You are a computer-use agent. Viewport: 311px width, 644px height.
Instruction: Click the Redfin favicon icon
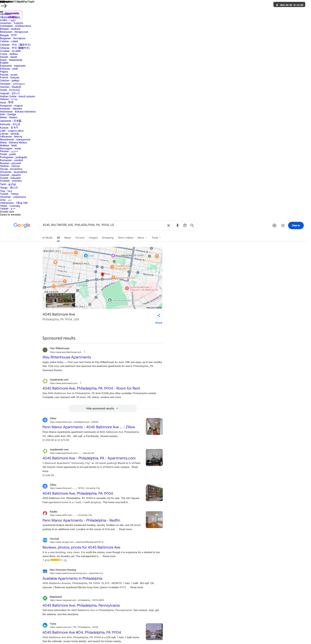(x=45, y=513)
